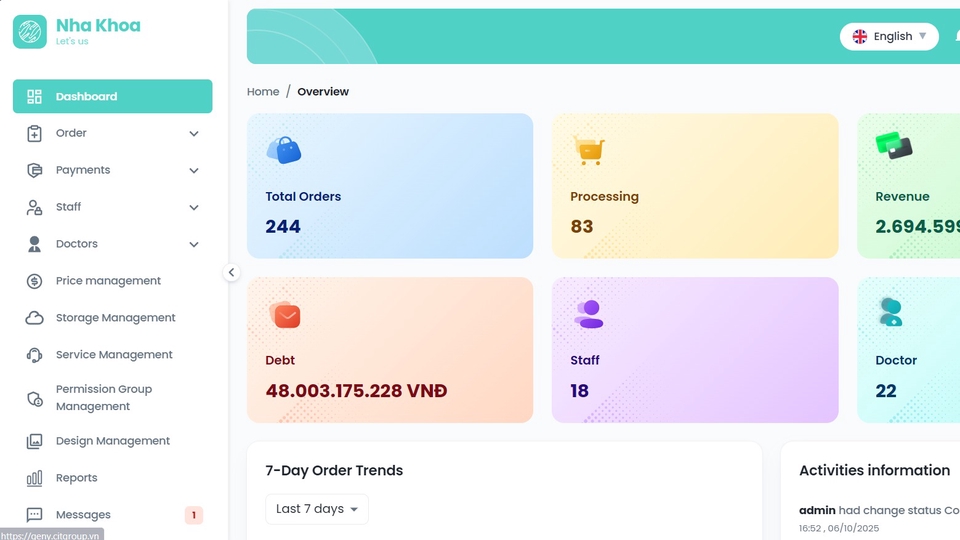The height and width of the screenshot is (540, 960).
Task: Open the Total Orders card
Action: (x=390, y=186)
